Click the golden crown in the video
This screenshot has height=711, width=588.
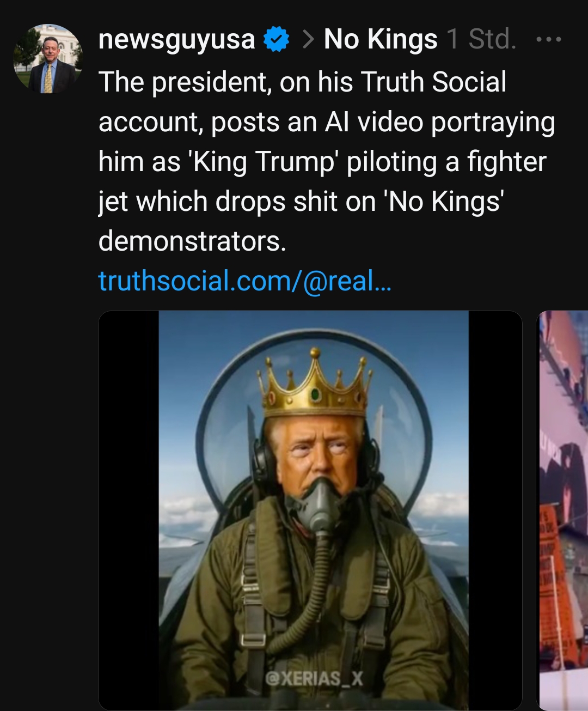coord(314,384)
